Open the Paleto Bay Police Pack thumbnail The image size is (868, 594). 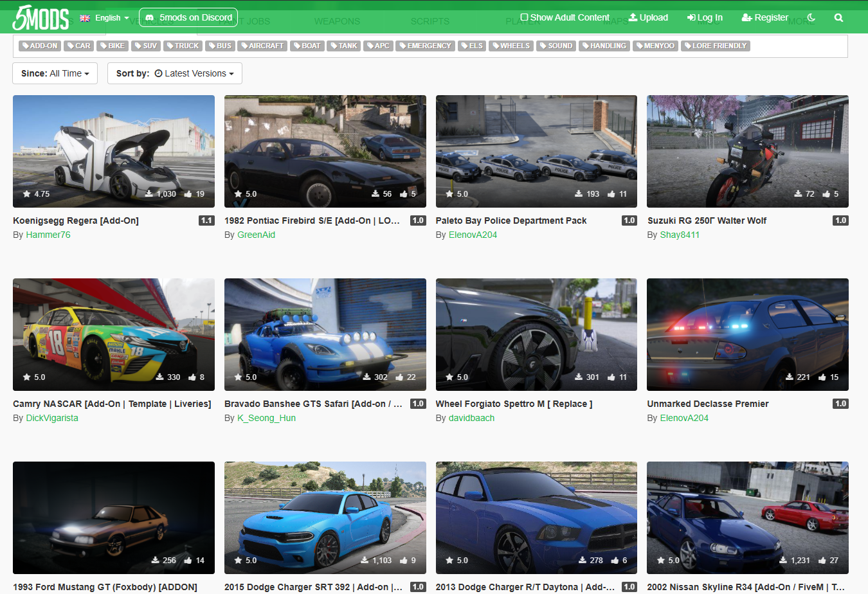[x=536, y=151]
